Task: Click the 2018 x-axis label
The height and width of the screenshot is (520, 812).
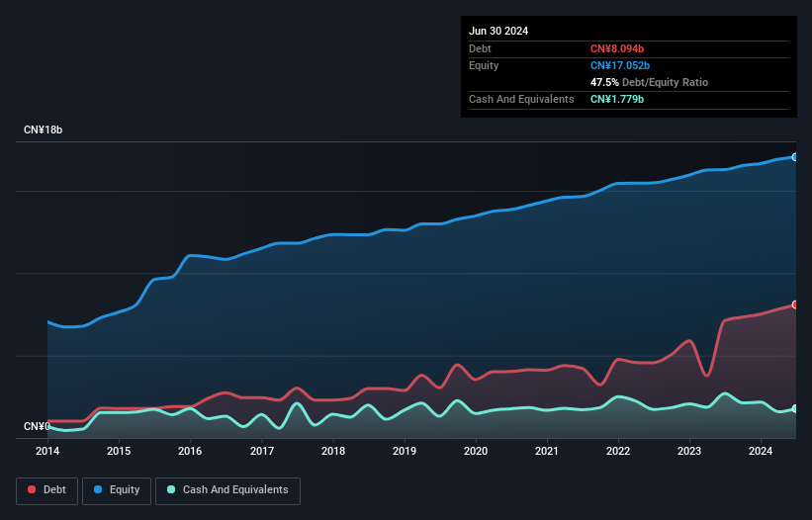Action: coord(333,451)
